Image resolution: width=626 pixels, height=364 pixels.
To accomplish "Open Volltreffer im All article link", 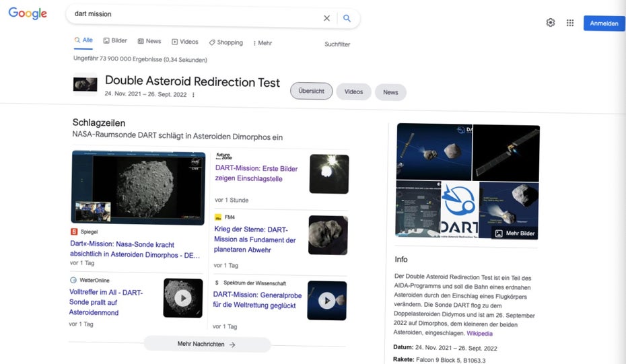I will (x=106, y=302).
